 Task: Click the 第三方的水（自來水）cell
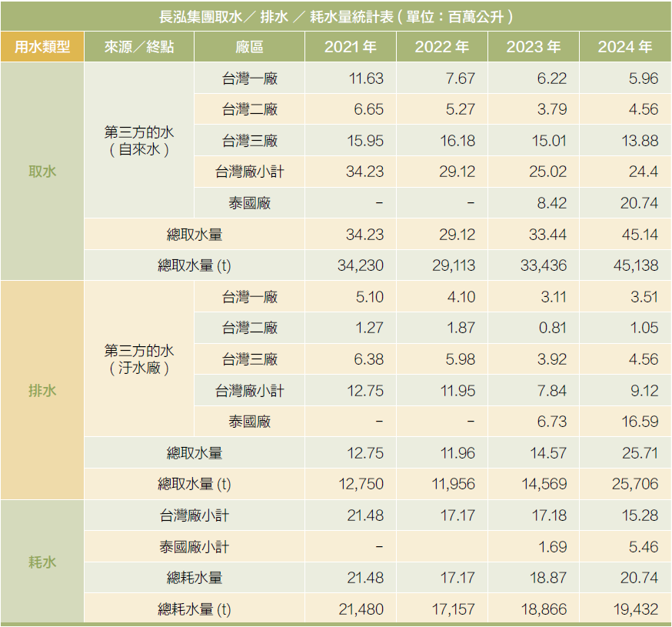coord(139,140)
